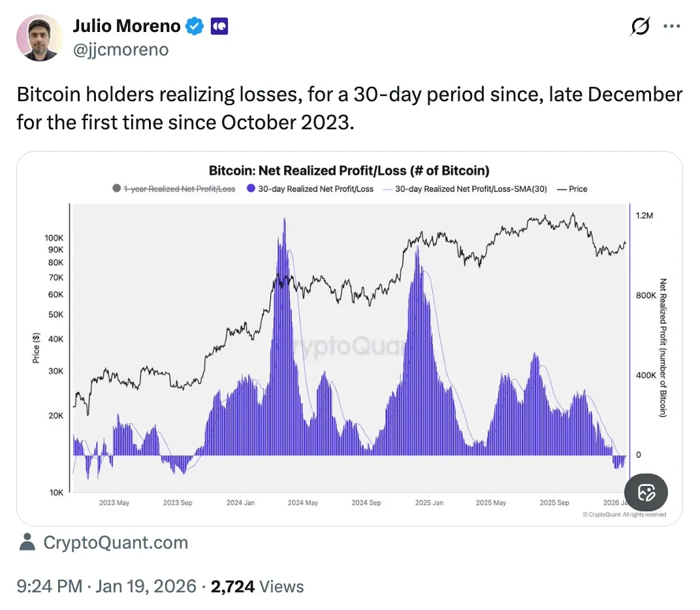Image resolution: width=700 pixels, height=610 pixels.
Task: Click the 2,724 Views count
Action: click(x=257, y=586)
